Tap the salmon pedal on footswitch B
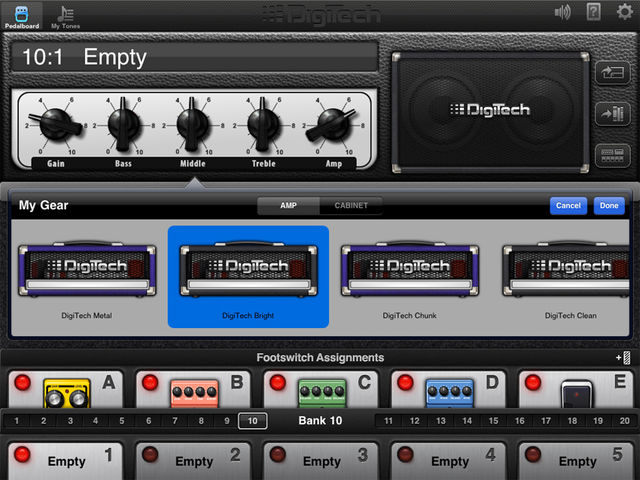Screen dimensions: 640x480 pos(195,393)
